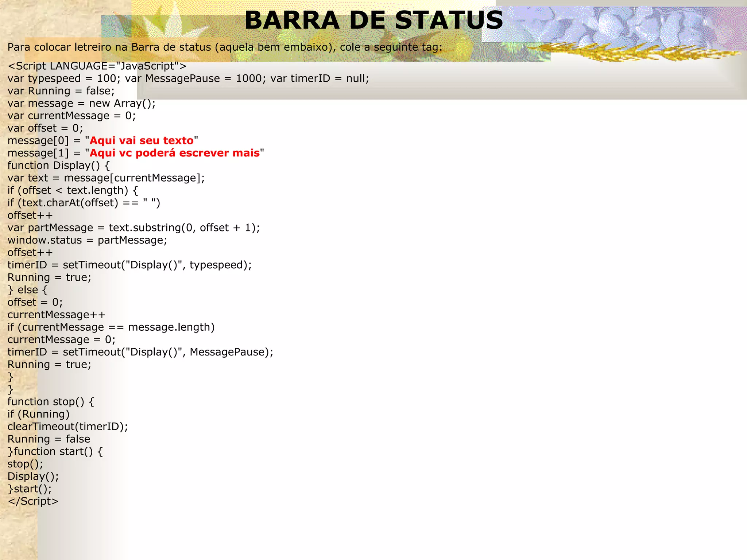Click the line 'var currentMessage = 0;'
This screenshot has height=560, width=747.
[x=71, y=116]
